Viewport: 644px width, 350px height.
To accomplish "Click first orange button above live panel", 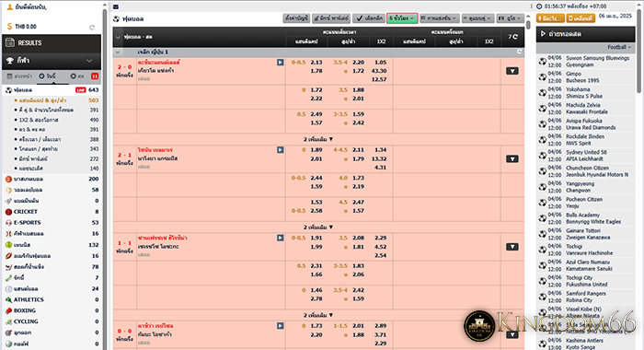I will click(550, 18).
